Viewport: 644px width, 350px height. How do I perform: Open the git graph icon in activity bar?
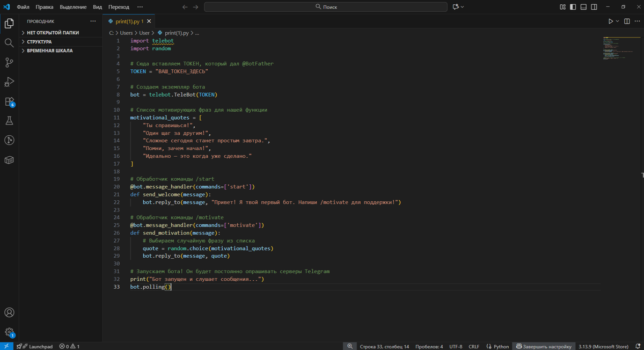9,141
